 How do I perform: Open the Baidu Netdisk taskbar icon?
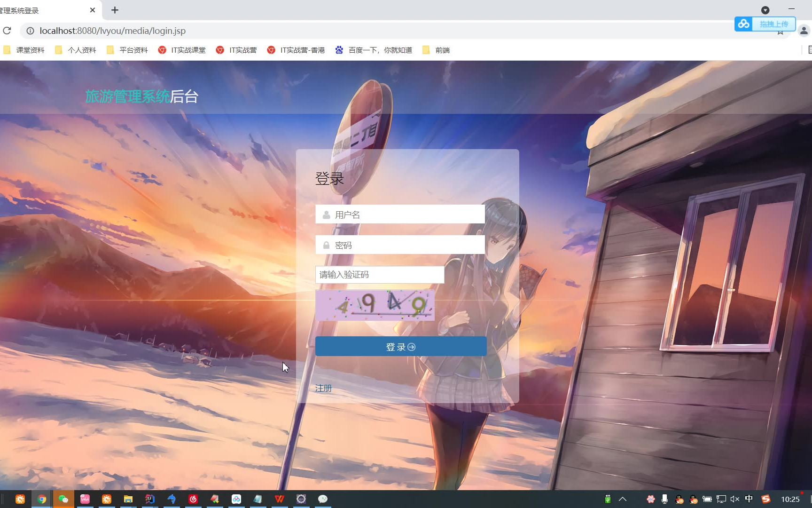click(x=236, y=499)
